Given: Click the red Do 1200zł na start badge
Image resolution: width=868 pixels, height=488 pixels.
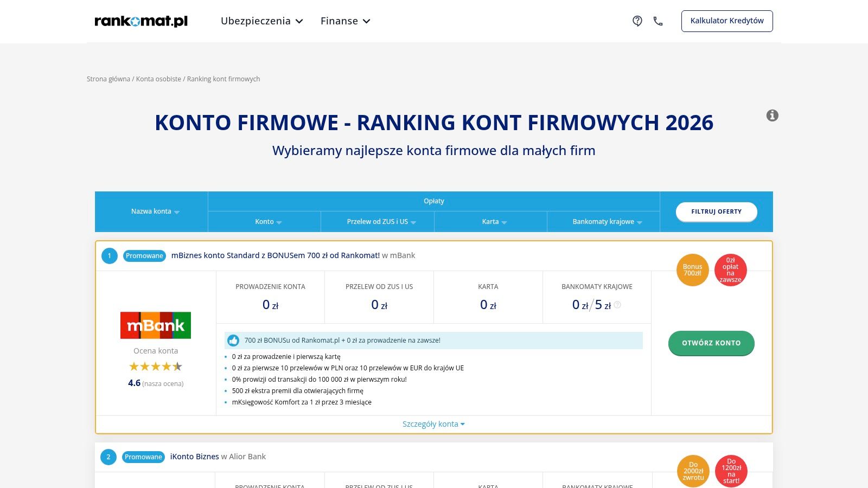Looking at the screenshot, I should point(731,471).
